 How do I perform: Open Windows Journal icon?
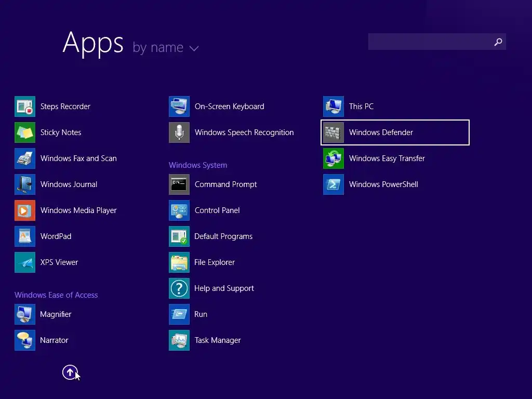point(25,184)
